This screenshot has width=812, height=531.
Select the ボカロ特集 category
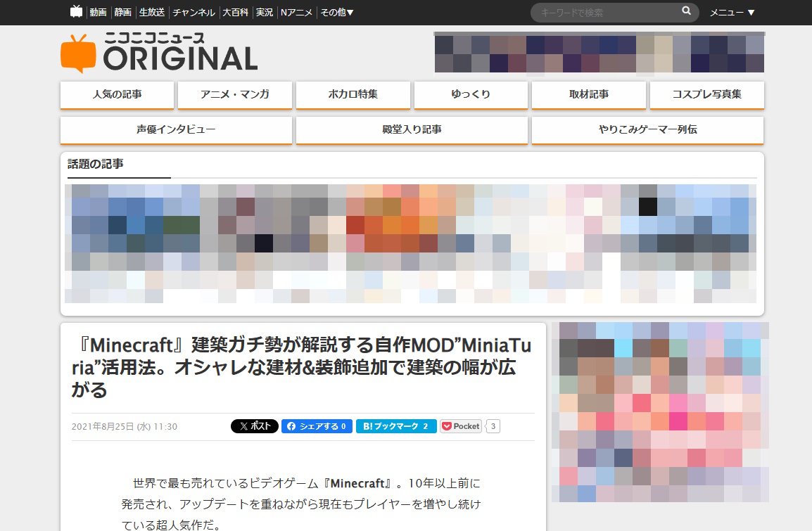click(353, 95)
